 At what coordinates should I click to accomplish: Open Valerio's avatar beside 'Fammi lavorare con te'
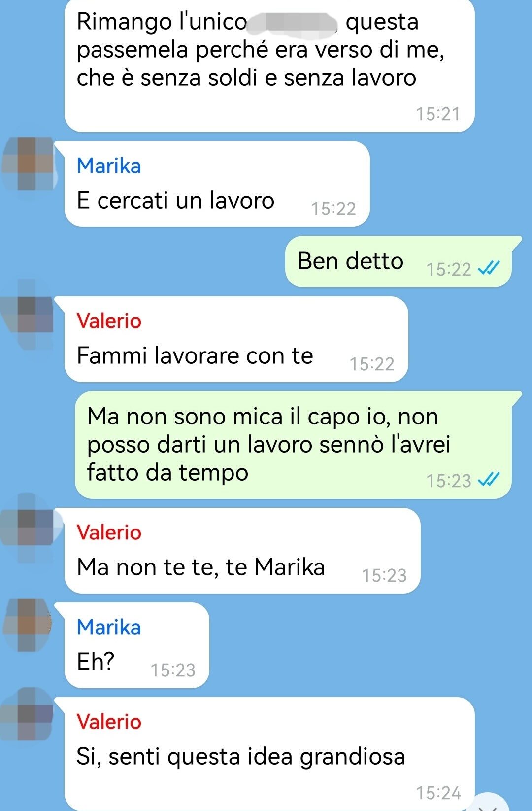(x=28, y=315)
